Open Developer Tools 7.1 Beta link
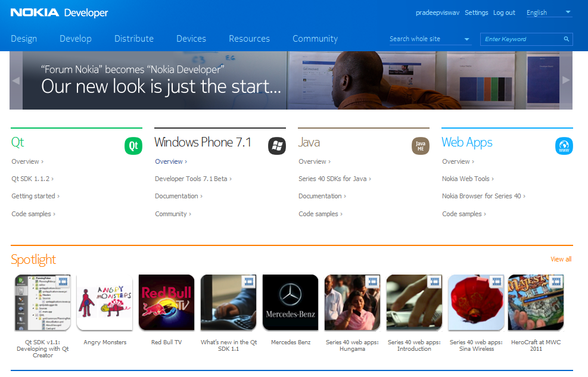 coord(194,179)
